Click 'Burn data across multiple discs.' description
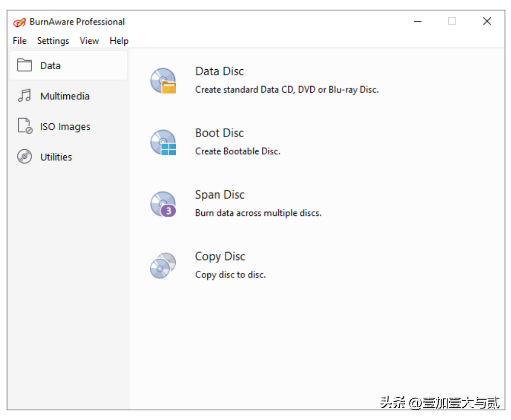 coord(258,213)
